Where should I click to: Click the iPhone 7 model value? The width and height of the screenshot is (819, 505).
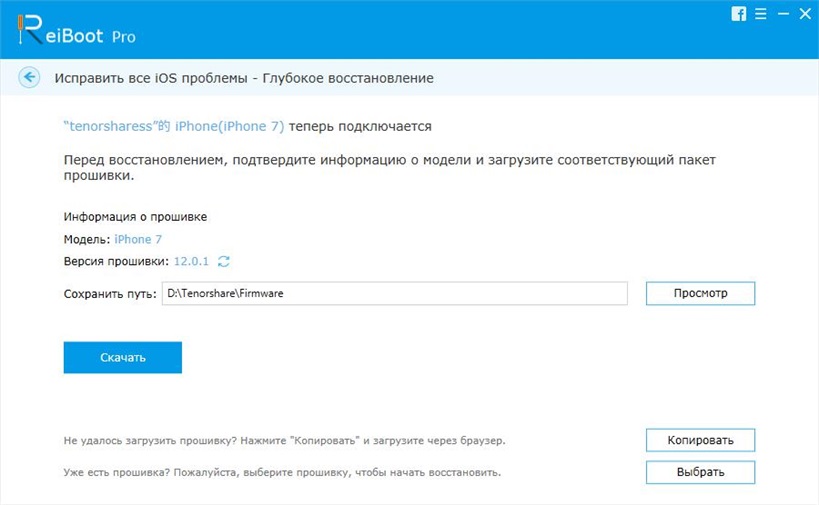coord(138,239)
